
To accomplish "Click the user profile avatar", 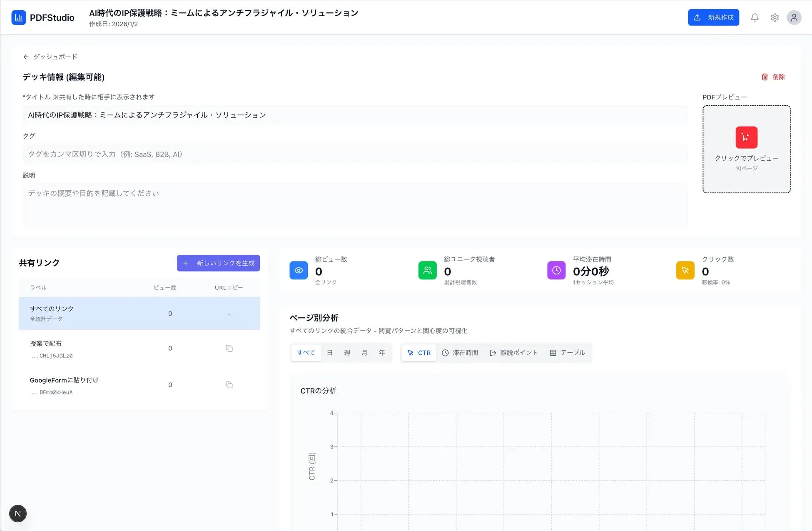I will (x=794, y=17).
